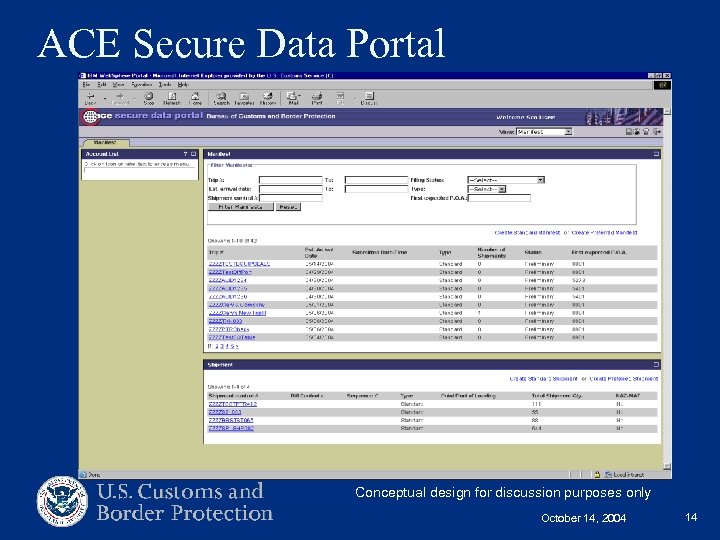Click the Account List text input field

pyautogui.click(x=140, y=170)
